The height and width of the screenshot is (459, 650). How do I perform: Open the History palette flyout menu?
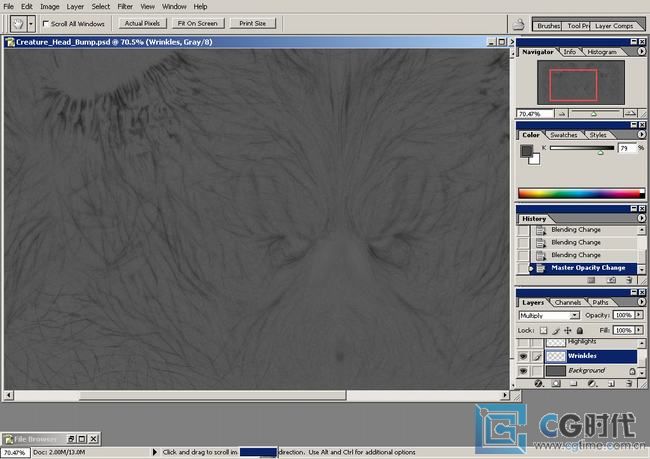(641, 218)
